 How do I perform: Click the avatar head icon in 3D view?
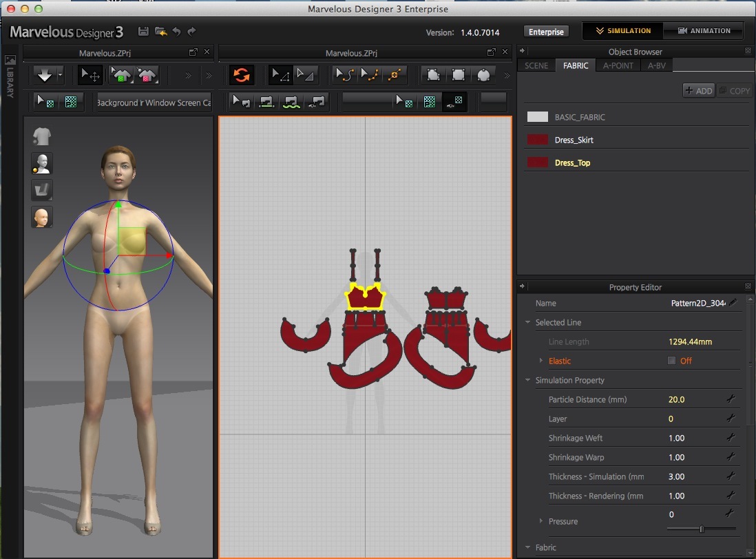coord(42,218)
